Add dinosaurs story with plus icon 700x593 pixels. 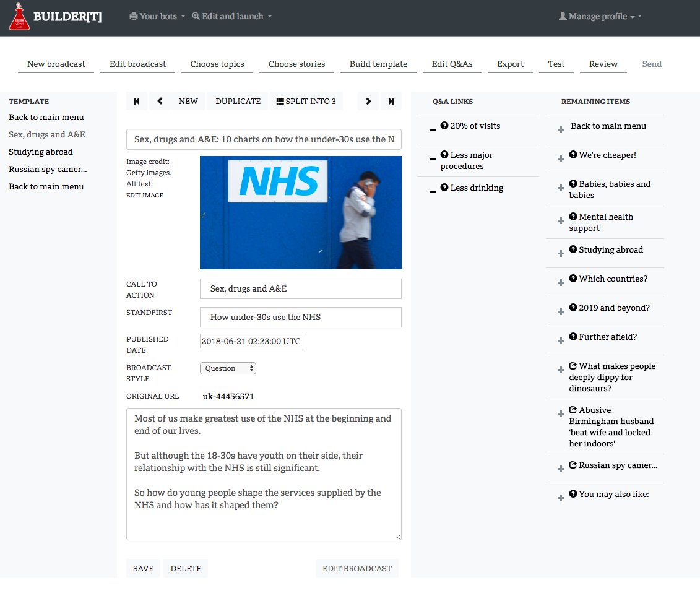(x=561, y=370)
